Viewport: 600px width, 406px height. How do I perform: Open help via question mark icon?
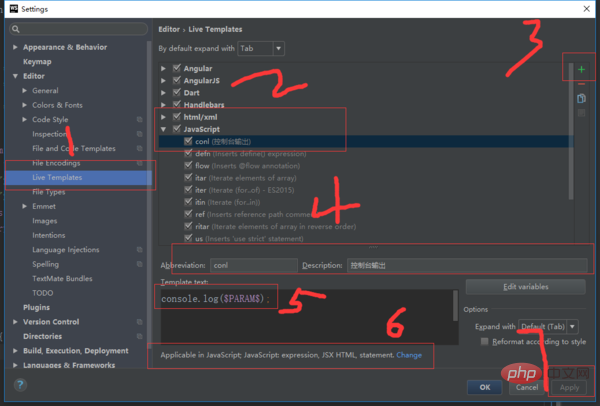pyautogui.click(x=20, y=385)
